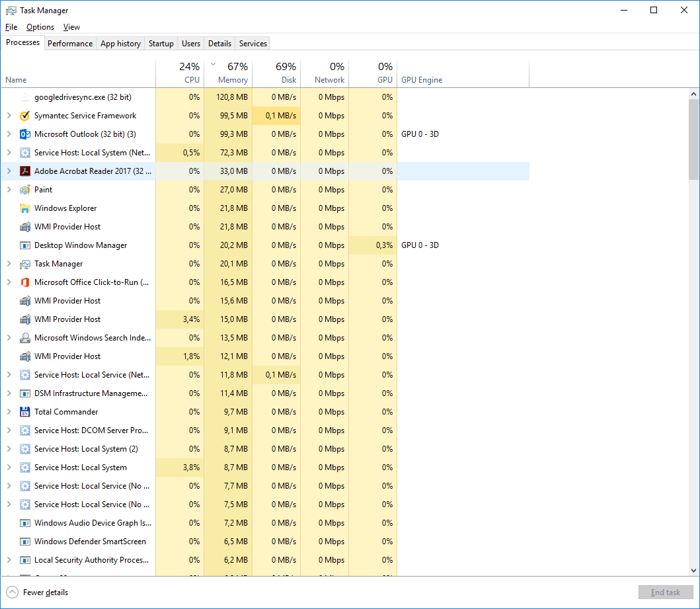Click the Fewer details link
This screenshot has width=700, height=609.
pyautogui.click(x=46, y=592)
